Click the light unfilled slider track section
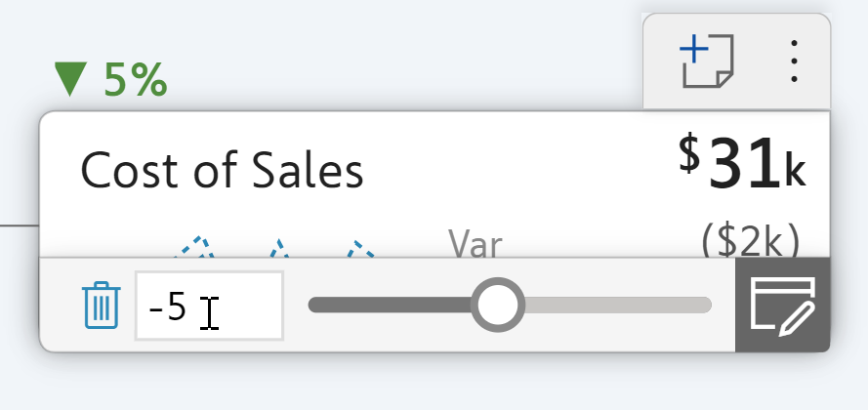This screenshot has width=868, height=410. [615, 306]
